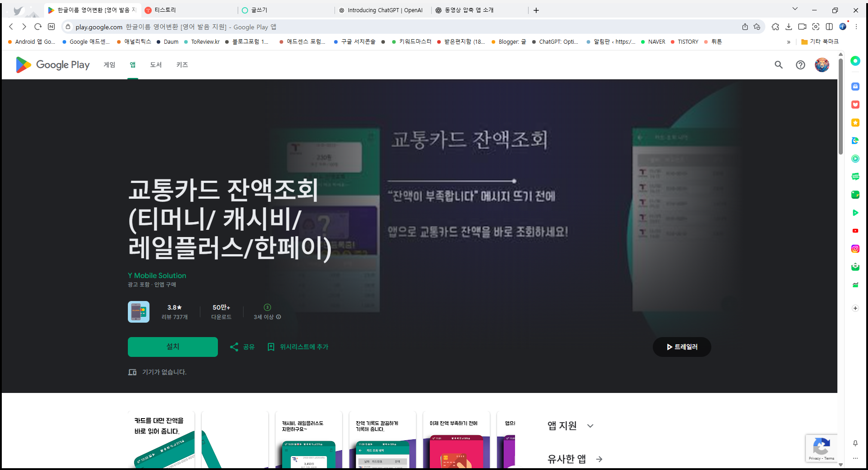Click the Google Play profile avatar
868x470 pixels.
(x=822, y=64)
